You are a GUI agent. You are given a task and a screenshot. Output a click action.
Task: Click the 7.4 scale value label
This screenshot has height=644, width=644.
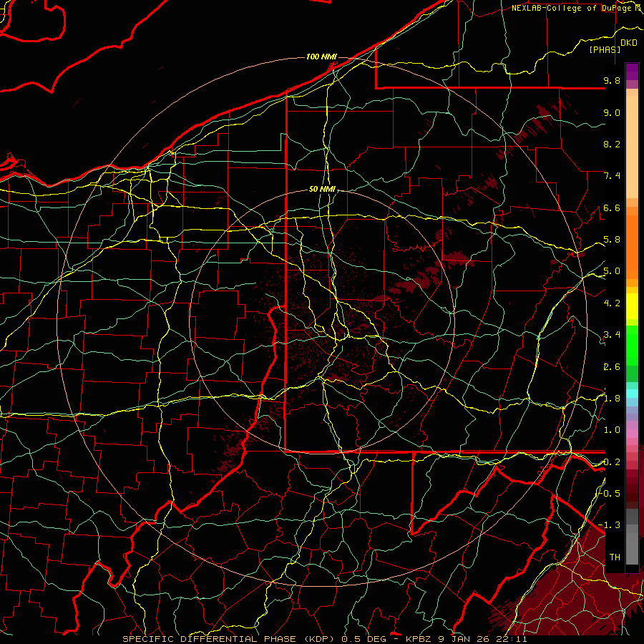coord(612,176)
